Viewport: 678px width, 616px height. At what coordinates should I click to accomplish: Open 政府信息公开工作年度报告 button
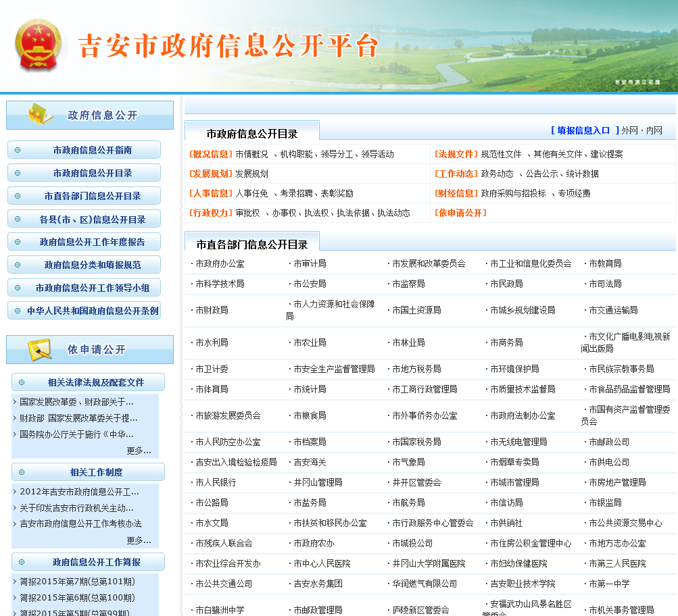84,242
